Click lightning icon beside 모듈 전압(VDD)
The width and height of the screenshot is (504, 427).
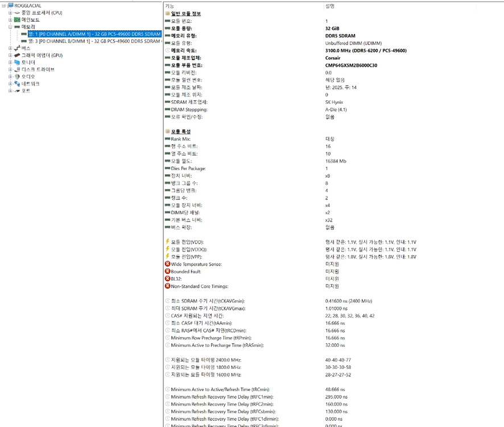click(167, 241)
